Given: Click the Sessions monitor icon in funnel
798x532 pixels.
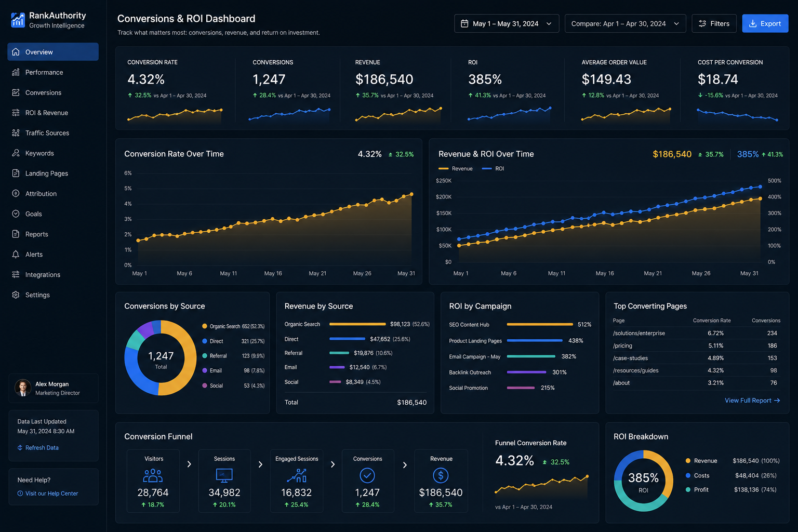Looking at the screenshot, I should 224,475.
